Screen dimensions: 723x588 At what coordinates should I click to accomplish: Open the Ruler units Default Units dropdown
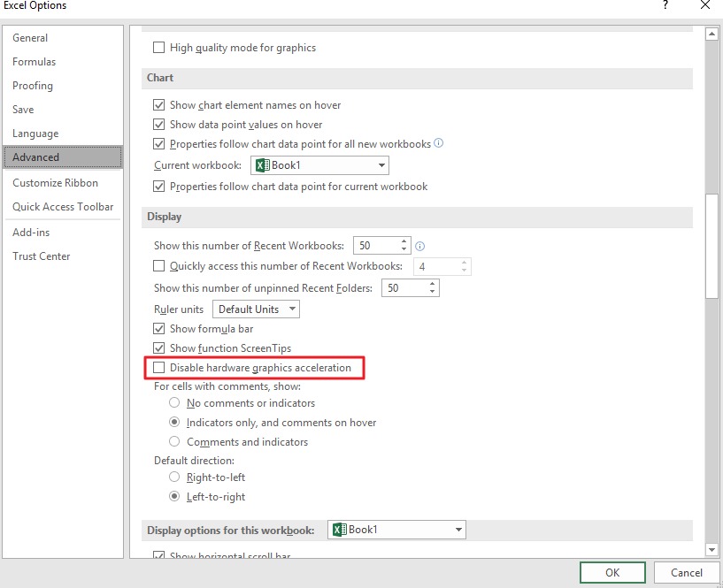256,309
